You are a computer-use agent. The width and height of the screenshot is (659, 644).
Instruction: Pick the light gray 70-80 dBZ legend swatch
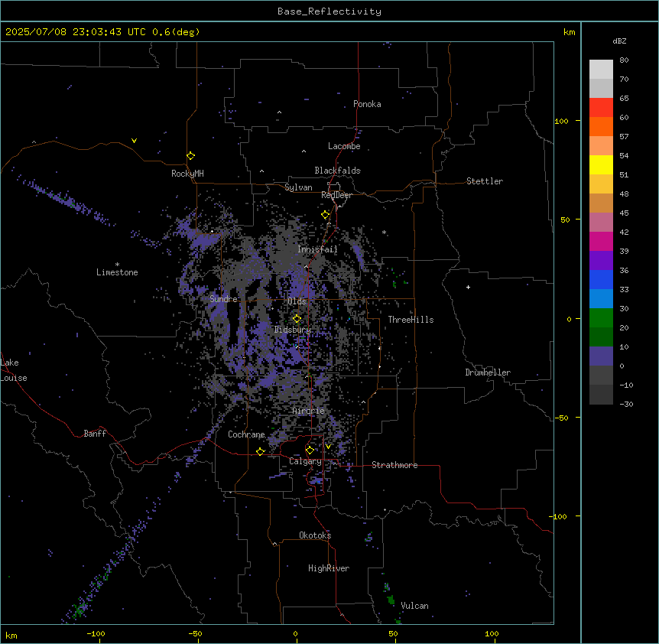click(601, 70)
